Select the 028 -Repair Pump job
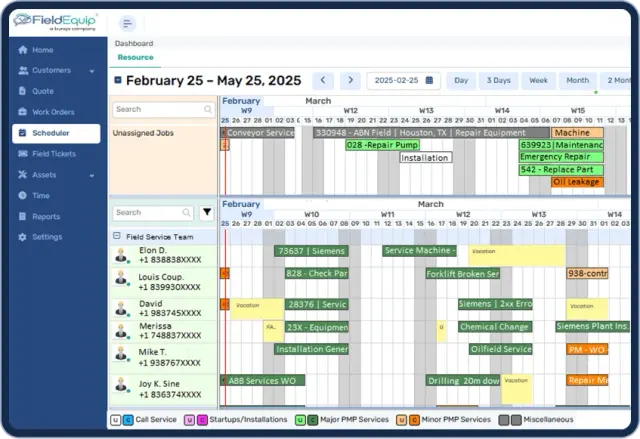 click(382, 145)
